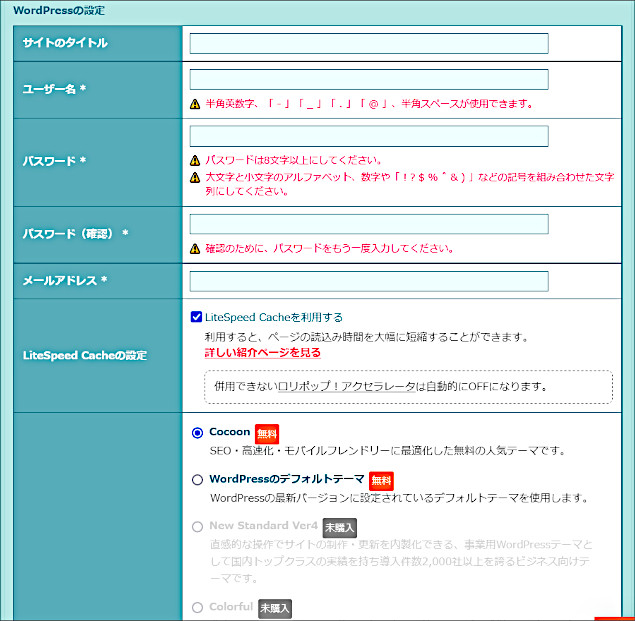Click the メールアドレス * label
The height and width of the screenshot is (621, 635).
pyautogui.click(x=65, y=280)
